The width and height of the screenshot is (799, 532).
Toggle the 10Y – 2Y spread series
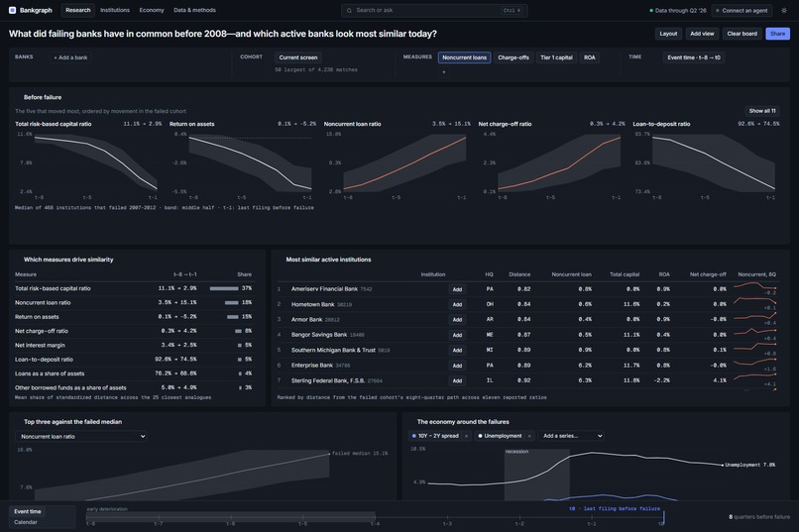coord(435,436)
